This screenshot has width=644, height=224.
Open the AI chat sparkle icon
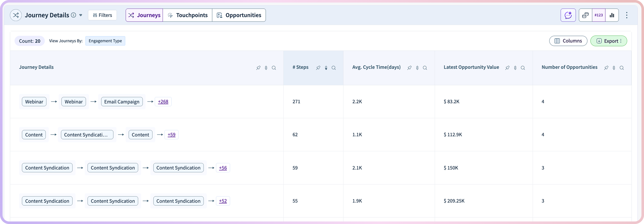click(x=568, y=15)
